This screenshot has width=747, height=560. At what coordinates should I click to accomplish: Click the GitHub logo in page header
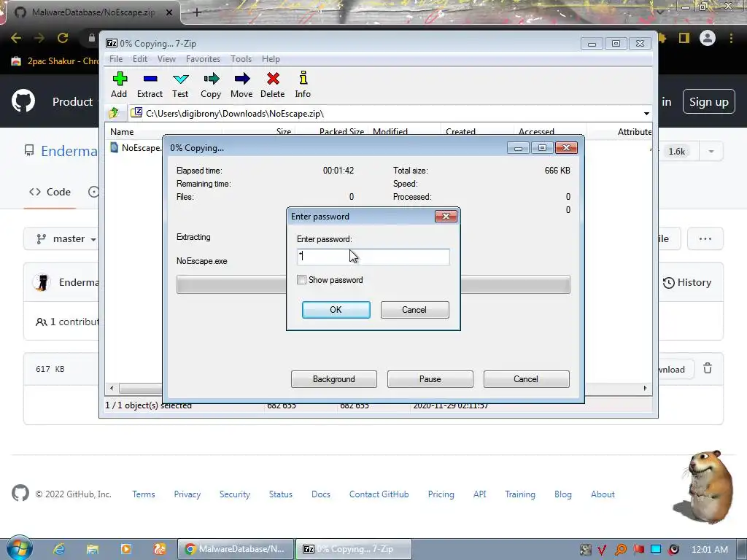(23, 101)
